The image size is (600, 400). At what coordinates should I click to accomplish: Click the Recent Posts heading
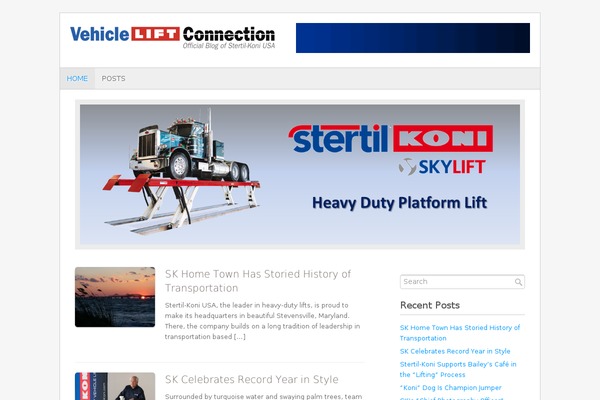[430, 305]
